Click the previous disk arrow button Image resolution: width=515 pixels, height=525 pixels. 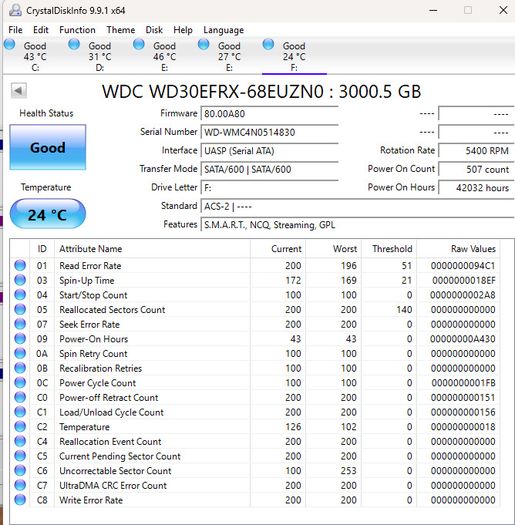pos(18,90)
